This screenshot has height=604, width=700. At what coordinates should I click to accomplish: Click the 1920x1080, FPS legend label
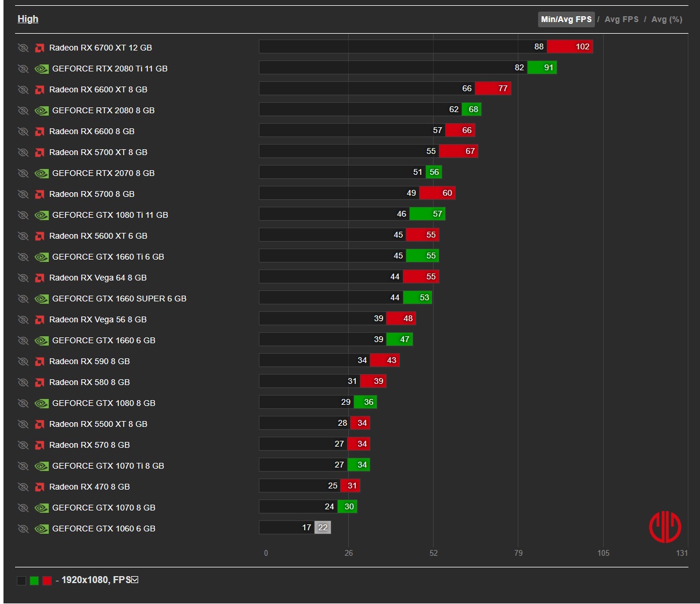coord(96,580)
